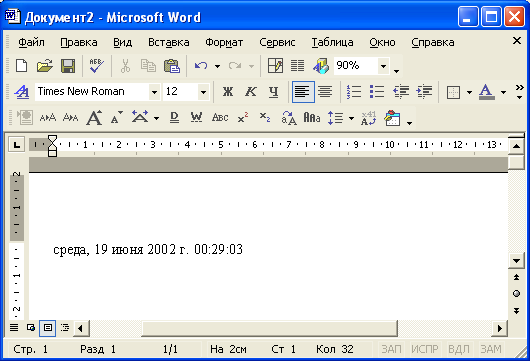This screenshot has height=361, width=530.
Task: Open the character spacing dropdown arrow
Action: (156, 118)
